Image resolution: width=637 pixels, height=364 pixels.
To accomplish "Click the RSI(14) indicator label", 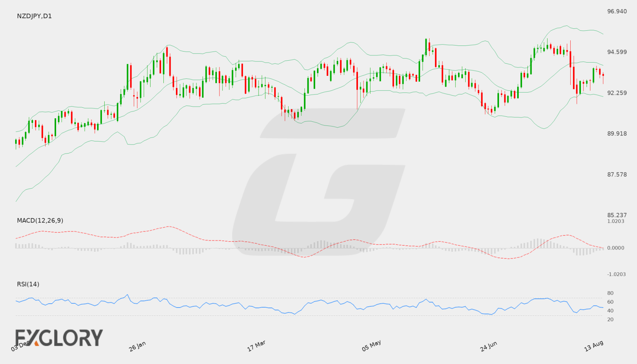I will click(x=28, y=284).
